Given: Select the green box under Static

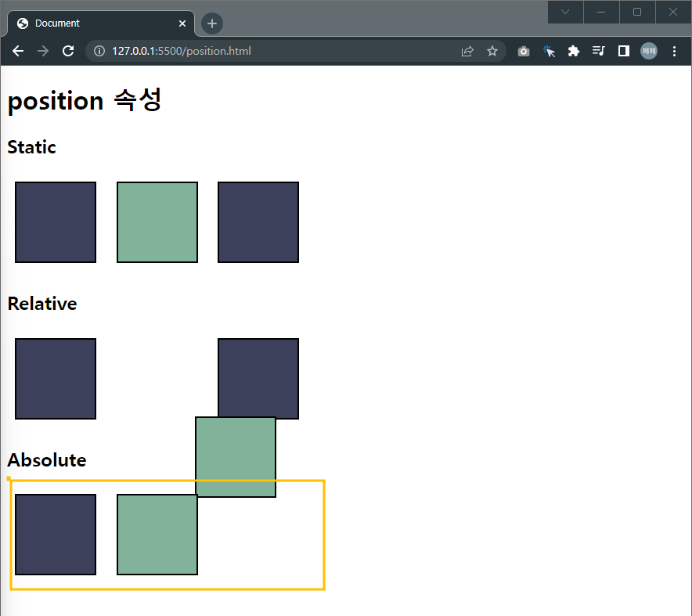Looking at the screenshot, I should tap(157, 222).
